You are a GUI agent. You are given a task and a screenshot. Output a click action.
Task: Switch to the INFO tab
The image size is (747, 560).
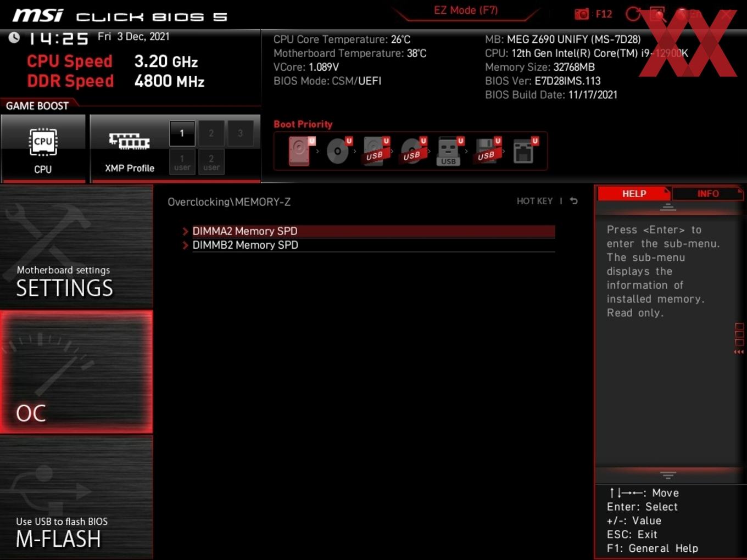(708, 193)
